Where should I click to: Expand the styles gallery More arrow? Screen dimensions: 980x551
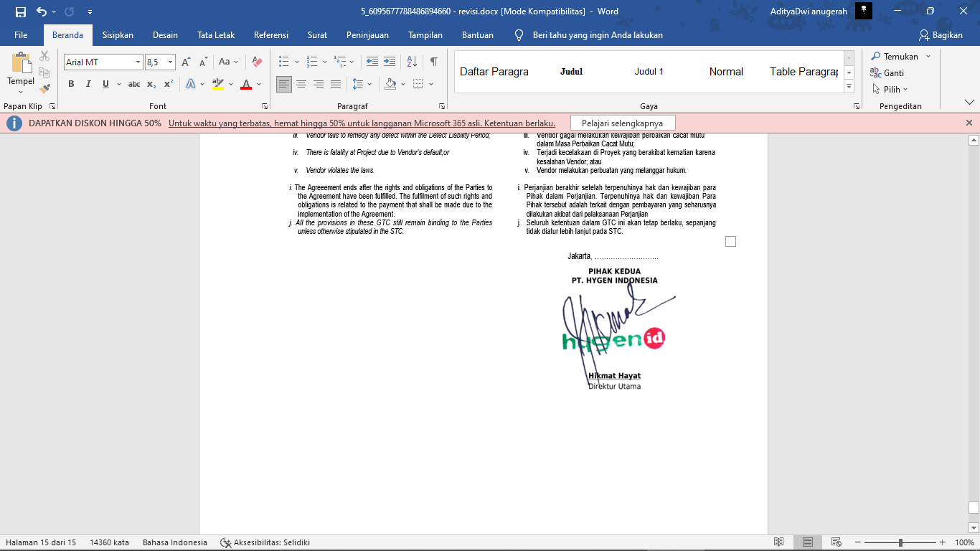pyautogui.click(x=849, y=86)
